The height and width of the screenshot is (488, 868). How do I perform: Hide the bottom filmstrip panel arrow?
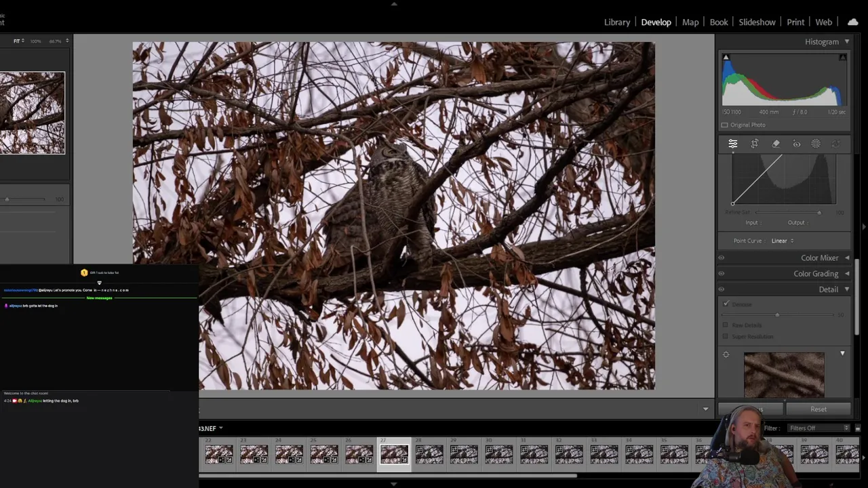coord(394,484)
